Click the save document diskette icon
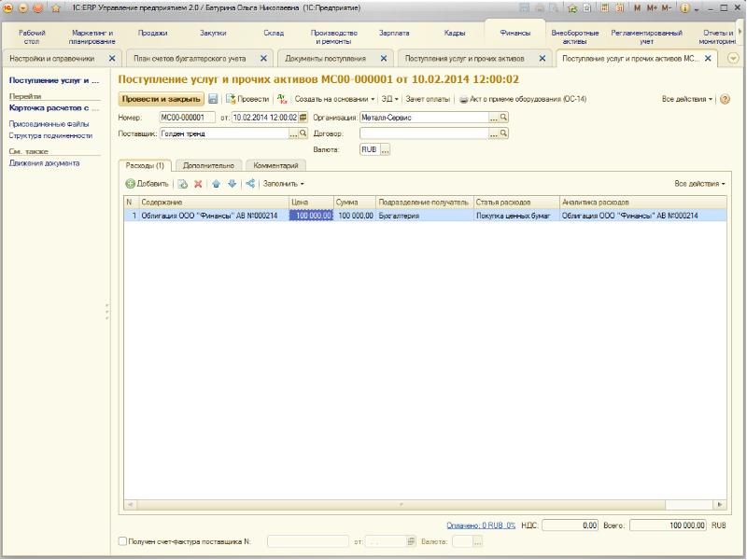747x560 pixels. [213, 99]
